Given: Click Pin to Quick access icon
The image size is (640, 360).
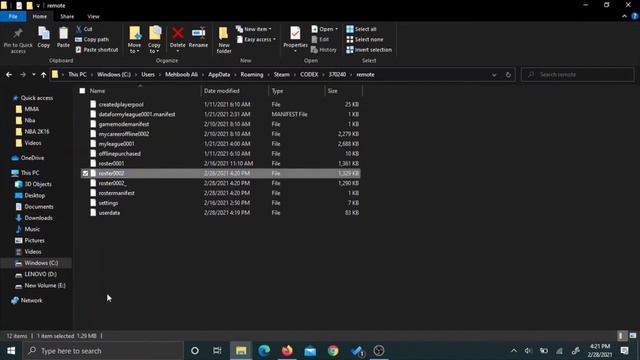Looking at the screenshot, I should pyautogui.click(x=18, y=40).
